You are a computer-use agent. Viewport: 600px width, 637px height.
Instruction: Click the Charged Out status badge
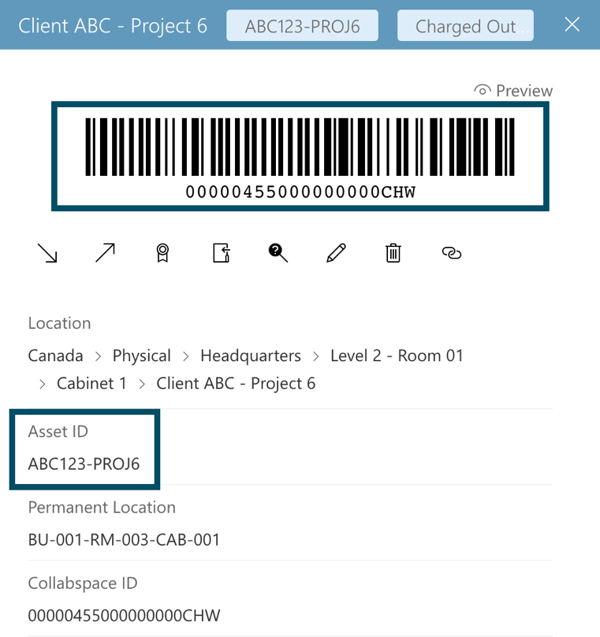tap(466, 26)
